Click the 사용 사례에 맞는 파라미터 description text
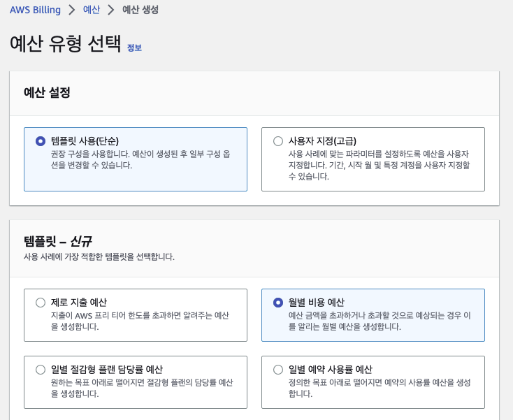513x420 pixels. point(379,165)
